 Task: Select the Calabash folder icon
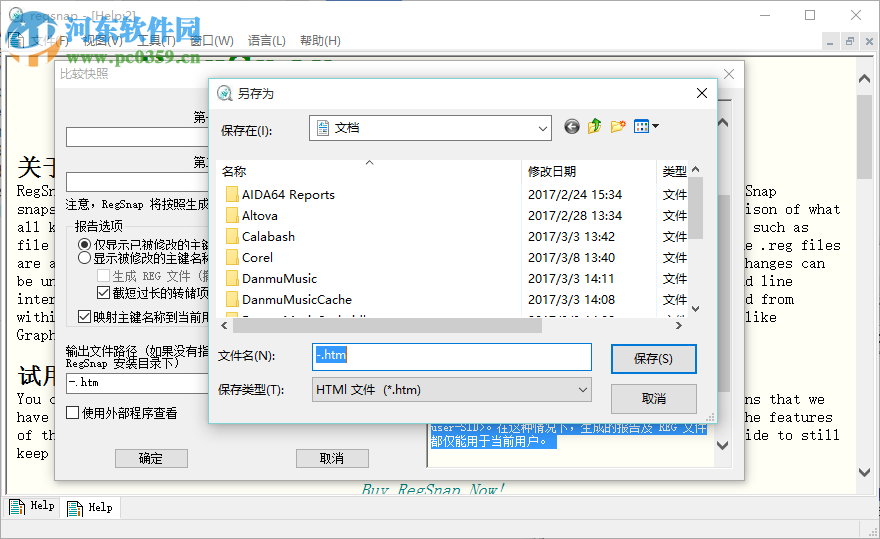(232, 236)
